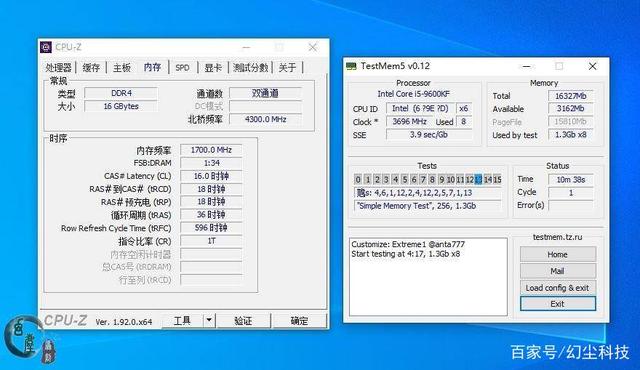640x370 pixels.
Task: Click the 1T command rate value
Action: [211, 241]
